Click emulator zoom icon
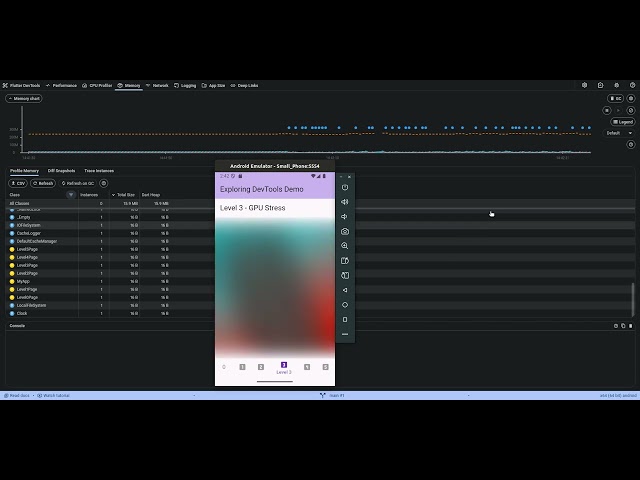The image size is (640, 480). [x=345, y=246]
